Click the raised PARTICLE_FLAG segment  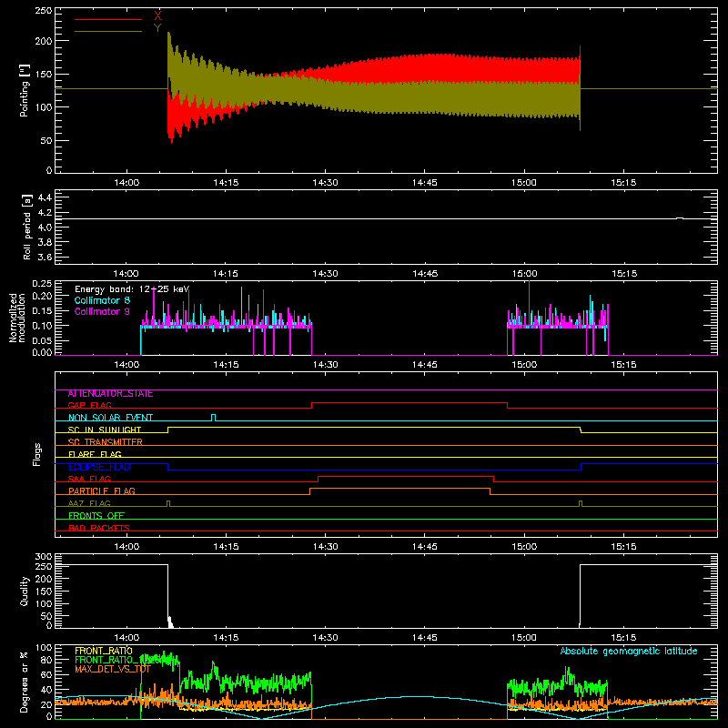(x=399, y=489)
